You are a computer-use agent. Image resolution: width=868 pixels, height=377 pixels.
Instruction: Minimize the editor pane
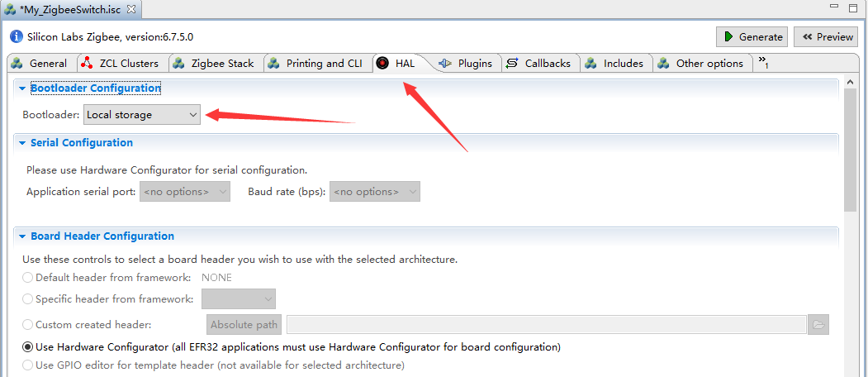[833, 6]
